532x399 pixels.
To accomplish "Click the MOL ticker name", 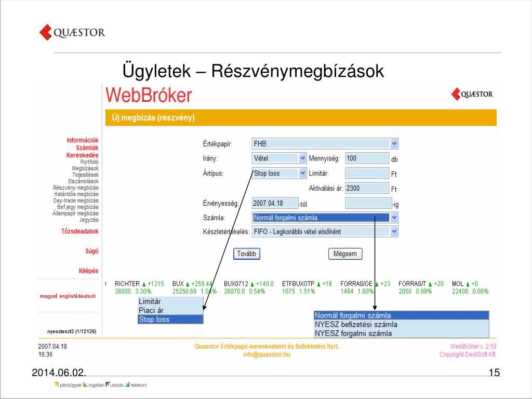I will point(458,284).
